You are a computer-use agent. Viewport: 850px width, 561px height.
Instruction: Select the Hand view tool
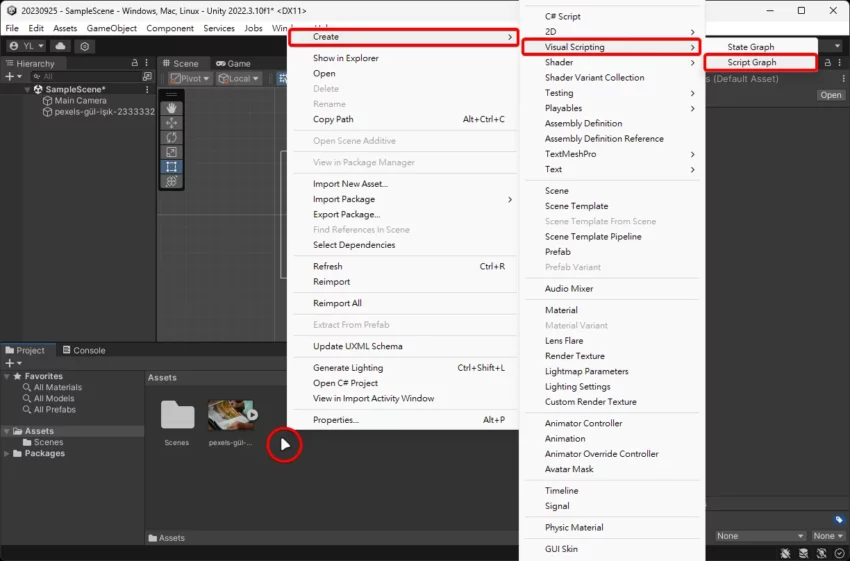171,108
